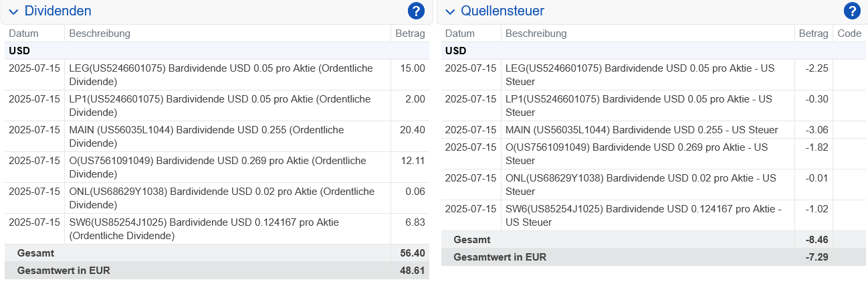Open help for the Dividenden section
Viewport: 868px width, 282px height.
click(416, 11)
